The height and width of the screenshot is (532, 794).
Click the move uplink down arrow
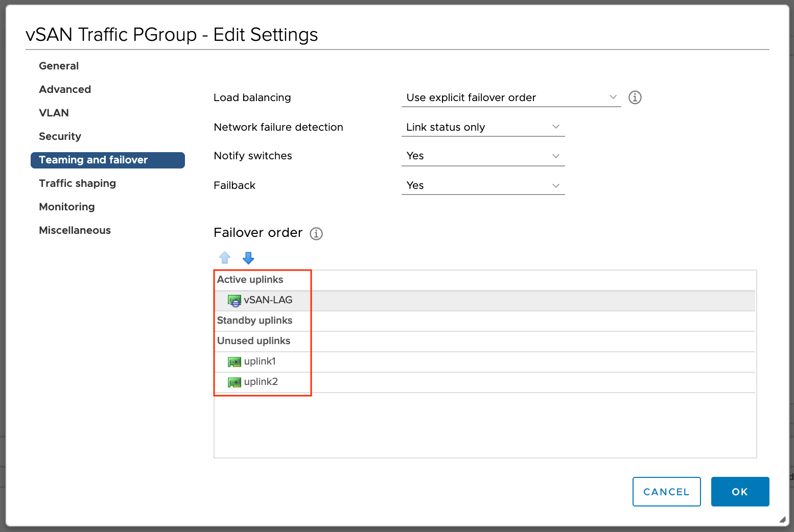coord(248,258)
